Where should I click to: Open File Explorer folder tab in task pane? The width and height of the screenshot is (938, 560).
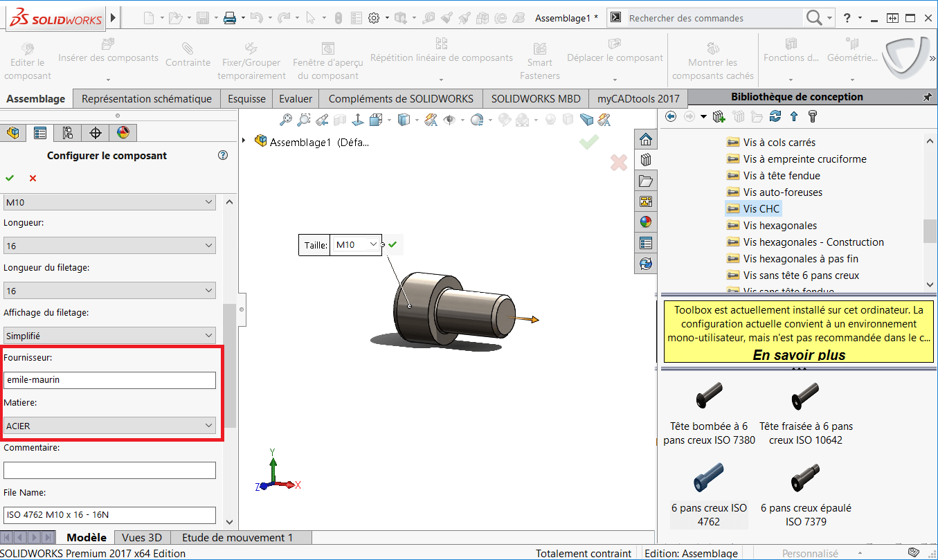(x=646, y=181)
